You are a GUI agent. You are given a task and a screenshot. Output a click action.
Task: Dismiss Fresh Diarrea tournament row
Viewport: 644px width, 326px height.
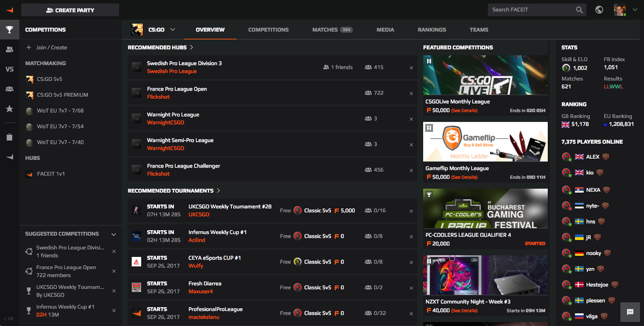(x=411, y=288)
